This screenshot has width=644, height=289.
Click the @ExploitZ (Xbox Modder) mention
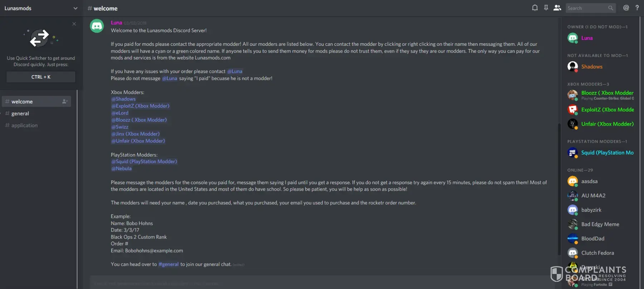coord(140,106)
